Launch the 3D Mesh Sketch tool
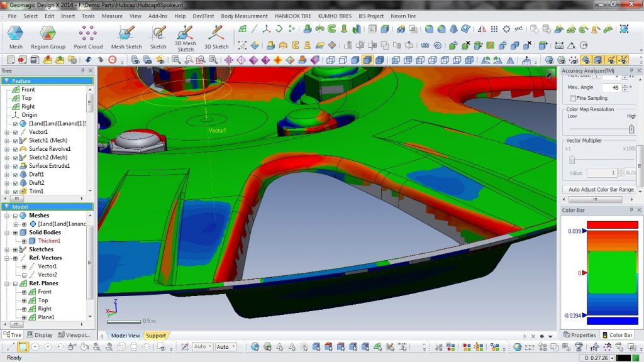The width and height of the screenshot is (644, 362). tap(186, 38)
